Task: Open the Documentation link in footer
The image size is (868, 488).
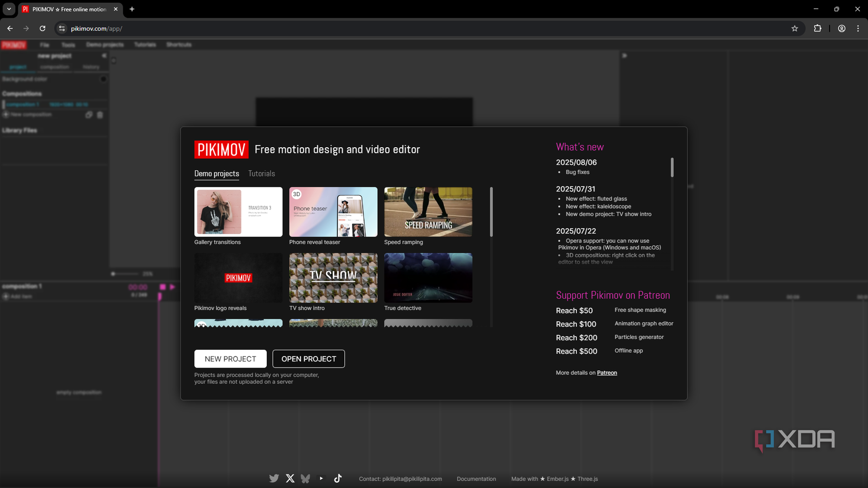Action: 476,479
